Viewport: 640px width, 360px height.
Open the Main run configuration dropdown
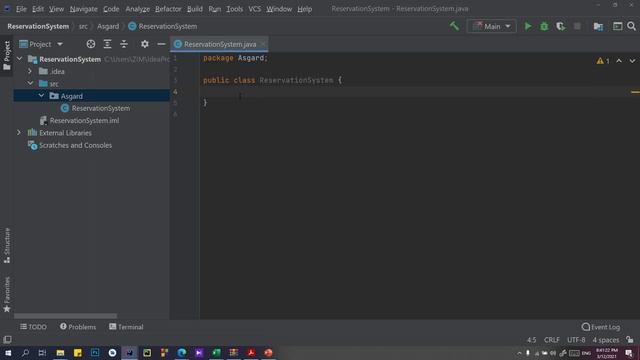(x=491, y=26)
